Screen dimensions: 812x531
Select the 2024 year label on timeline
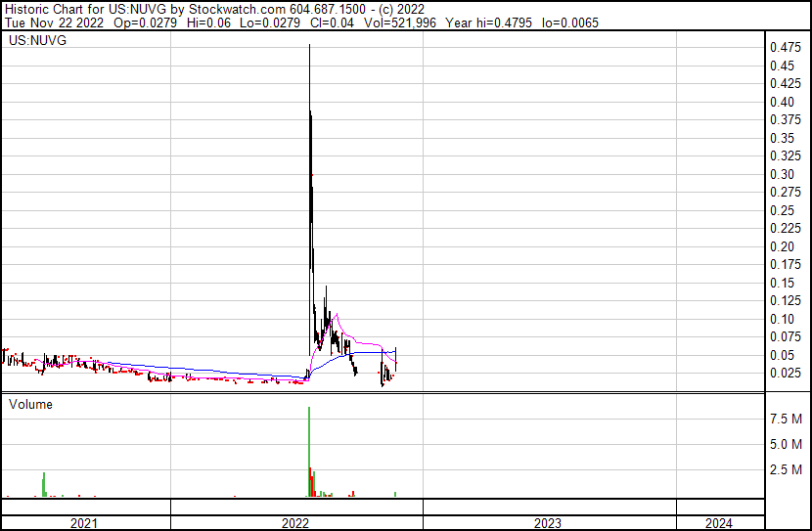click(717, 523)
